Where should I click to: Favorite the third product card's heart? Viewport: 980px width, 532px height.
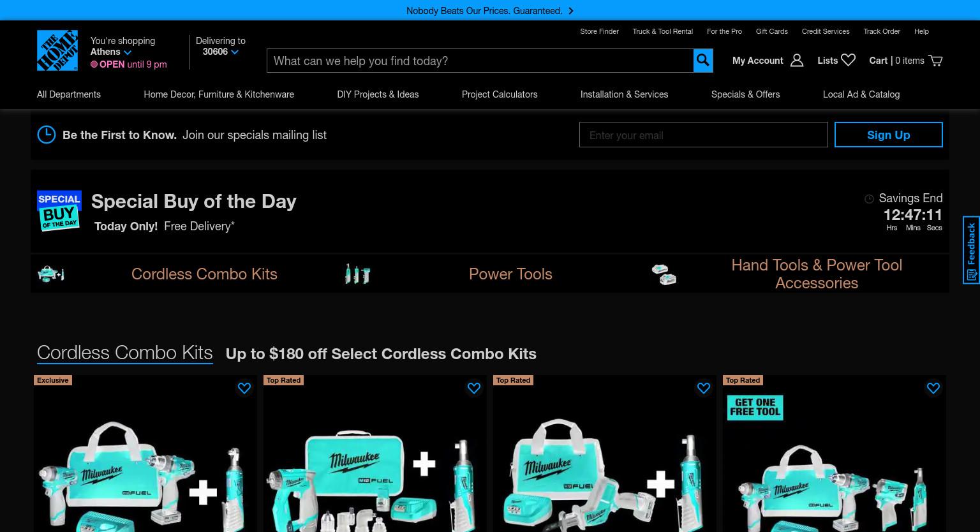(704, 388)
